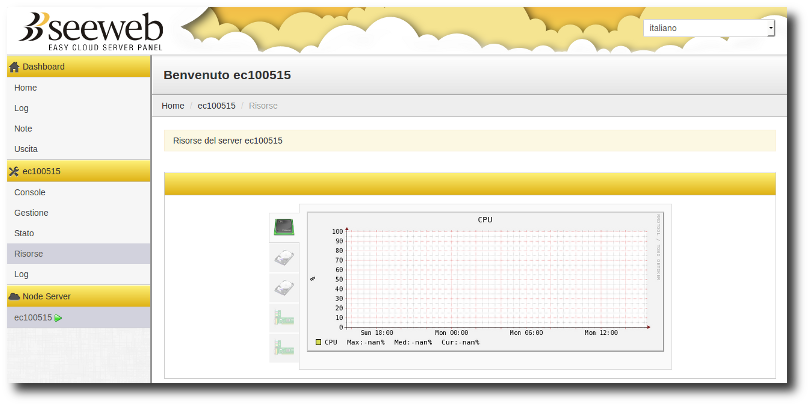Click the house icon in Dashboard header

click(14, 67)
